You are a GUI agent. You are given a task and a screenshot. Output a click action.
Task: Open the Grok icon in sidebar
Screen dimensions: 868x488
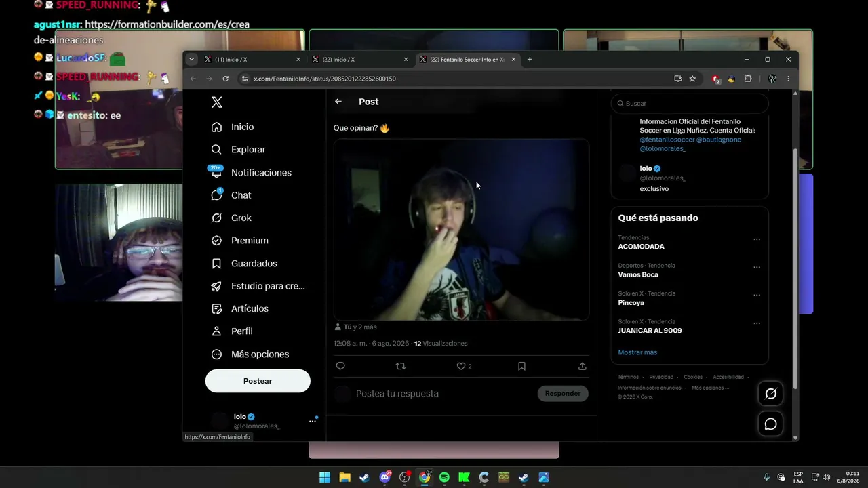[x=216, y=218]
